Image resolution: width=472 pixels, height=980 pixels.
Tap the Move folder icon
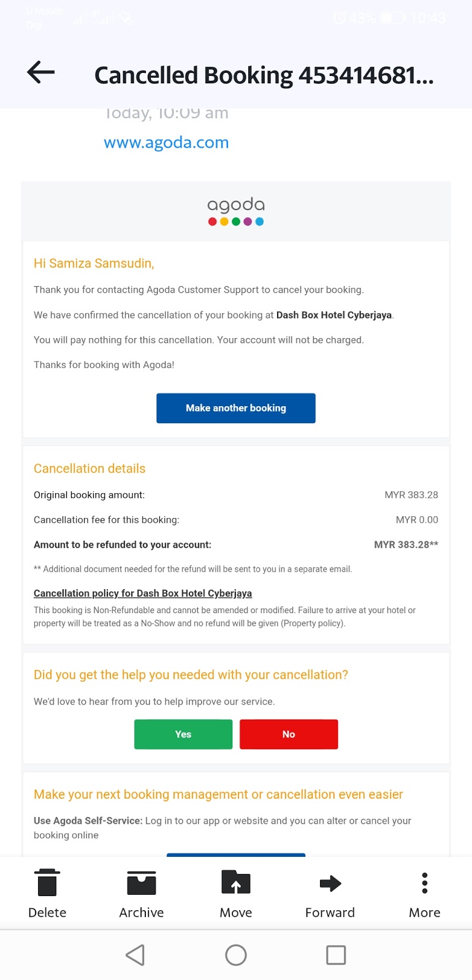click(235, 883)
